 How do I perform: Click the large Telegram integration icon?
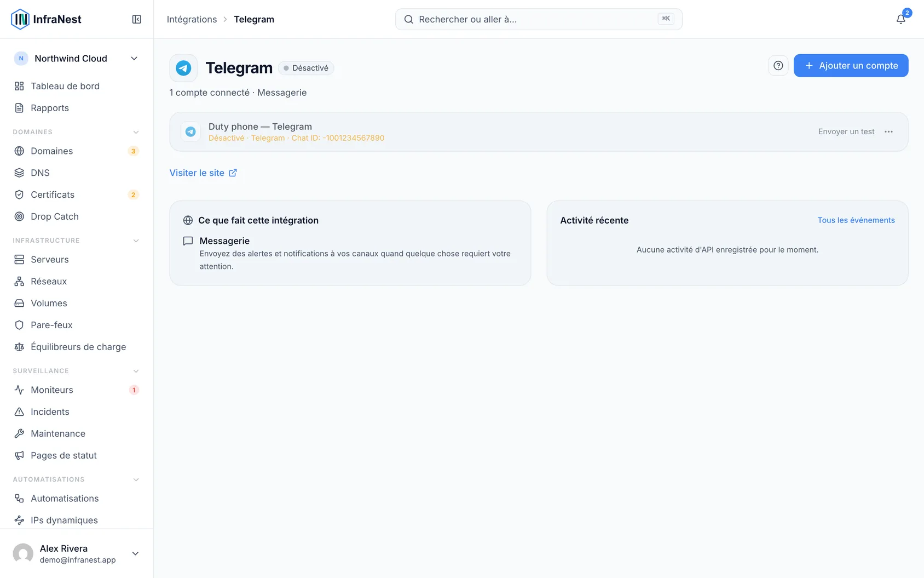point(183,68)
